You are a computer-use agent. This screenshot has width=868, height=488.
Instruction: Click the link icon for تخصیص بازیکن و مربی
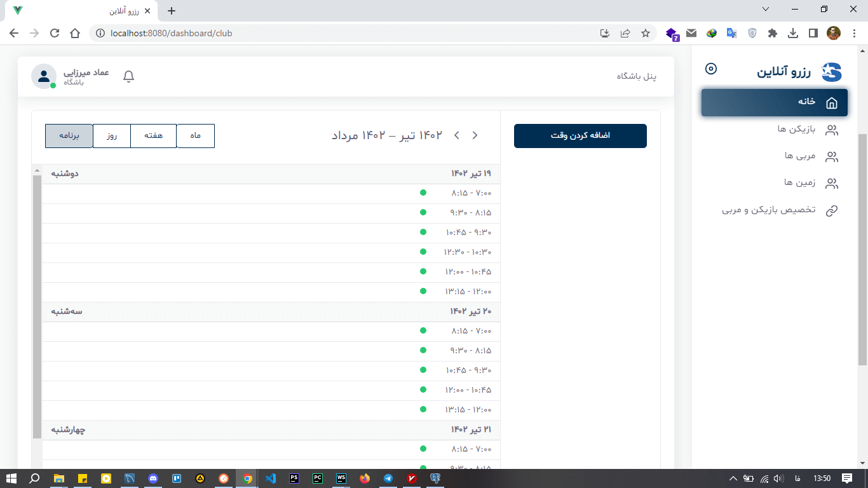[x=831, y=211]
